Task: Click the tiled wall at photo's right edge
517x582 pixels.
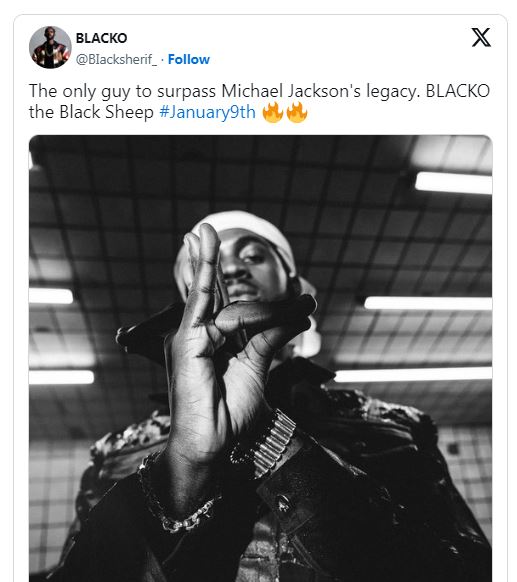Action: [x=466, y=483]
